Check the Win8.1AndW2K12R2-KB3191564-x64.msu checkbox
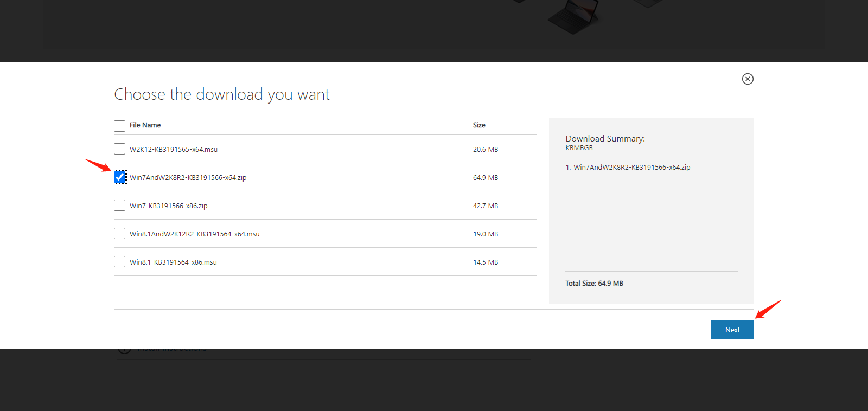 tap(119, 234)
